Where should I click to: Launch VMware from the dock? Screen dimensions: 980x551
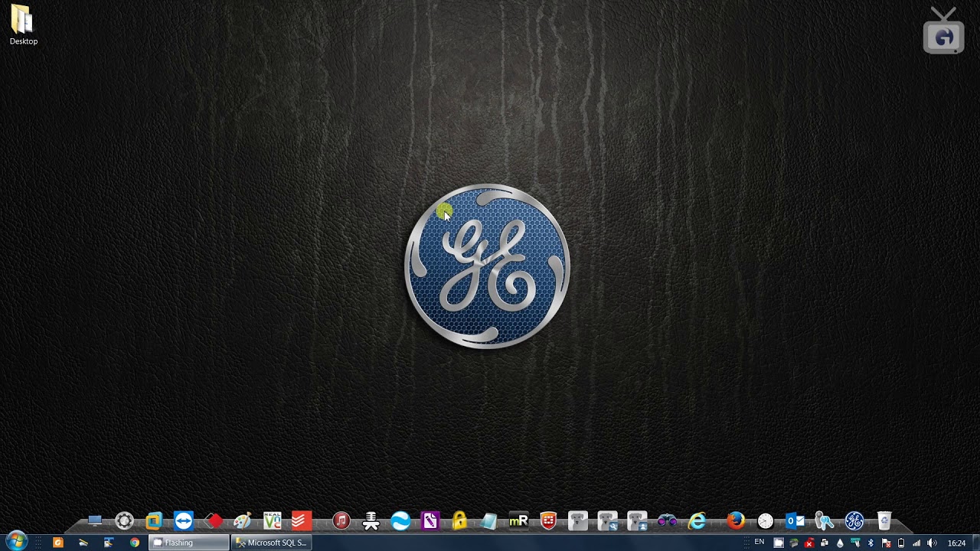coord(154,521)
